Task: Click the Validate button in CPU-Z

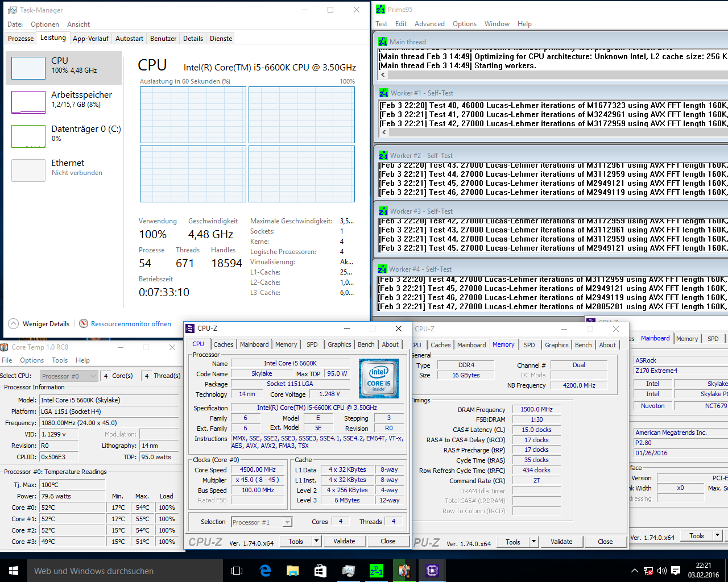Action: pyautogui.click(x=344, y=541)
